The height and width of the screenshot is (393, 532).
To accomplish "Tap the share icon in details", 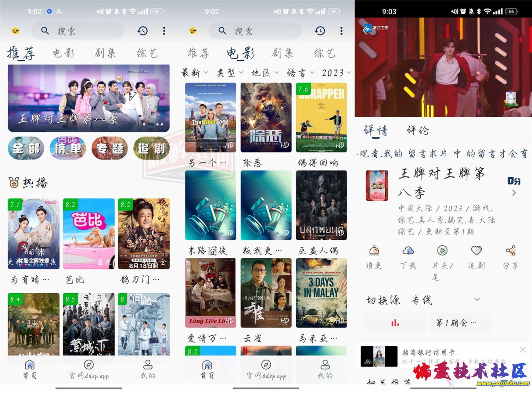I will pyautogui.click(x=510, y=251).
